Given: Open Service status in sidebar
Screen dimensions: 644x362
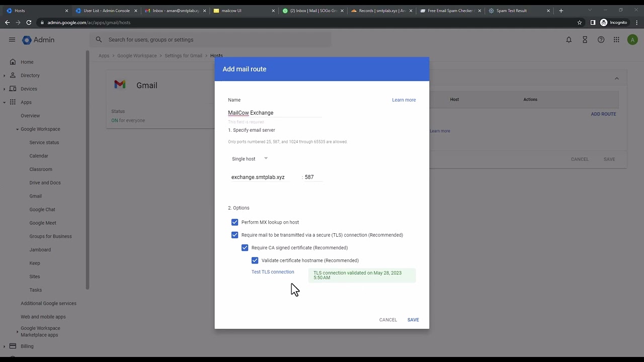Looking at the screenshot, I should (44, 142).
